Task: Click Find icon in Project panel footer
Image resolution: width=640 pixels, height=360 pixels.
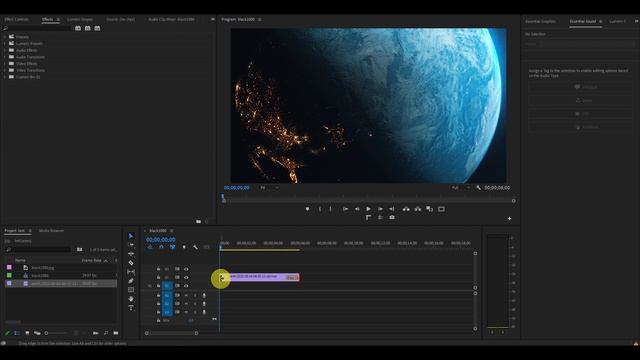Action: click(x=106, y=333)
